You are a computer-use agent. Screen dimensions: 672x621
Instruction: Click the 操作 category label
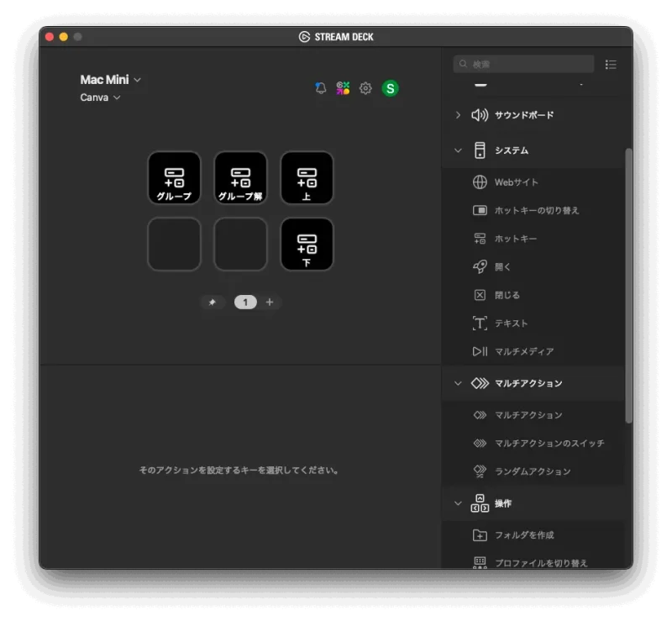pos(503,503)
